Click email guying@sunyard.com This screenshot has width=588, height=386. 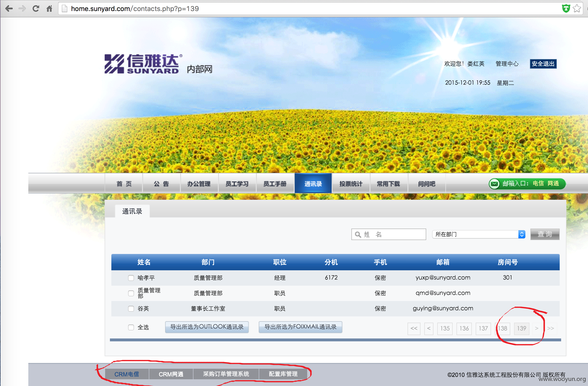443,308
